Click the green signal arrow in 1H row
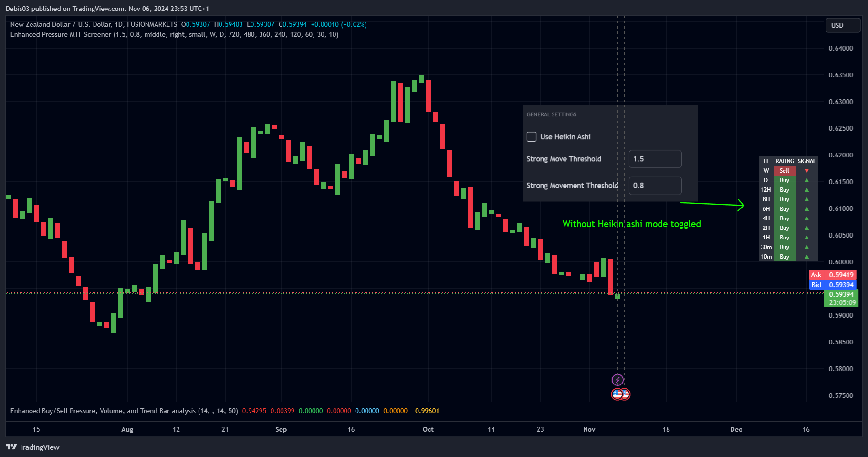Image resolution: width=868 pixels, height=457 pixels. [x=807, y=238]
